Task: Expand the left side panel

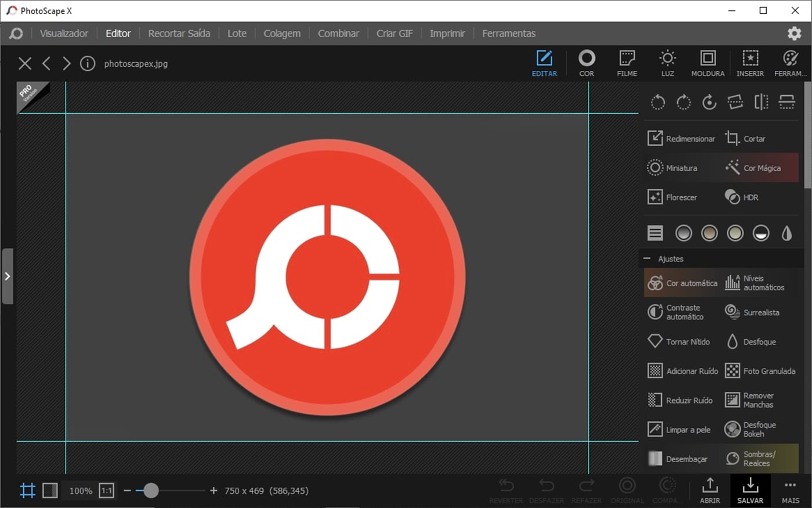Action: pyautogui.click(x=8, y=276)
